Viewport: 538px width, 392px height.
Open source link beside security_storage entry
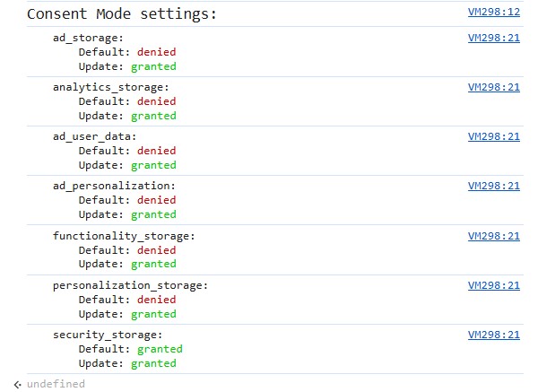(x=493, y=335)
